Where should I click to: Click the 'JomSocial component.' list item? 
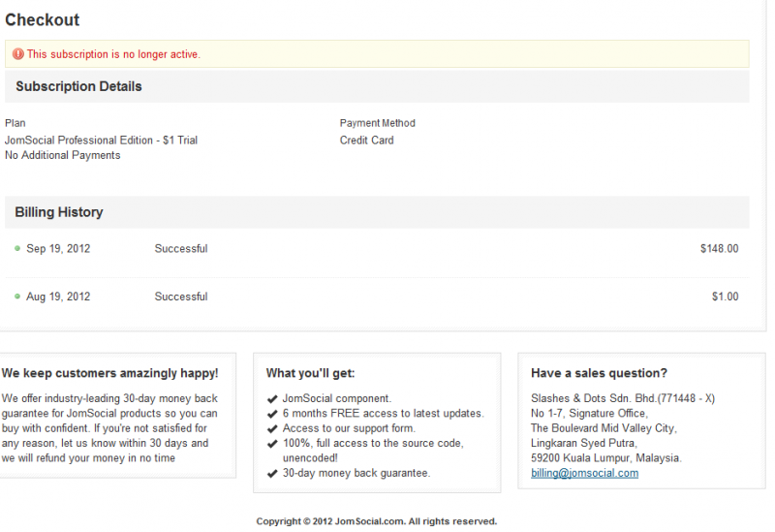click(336, 398)
